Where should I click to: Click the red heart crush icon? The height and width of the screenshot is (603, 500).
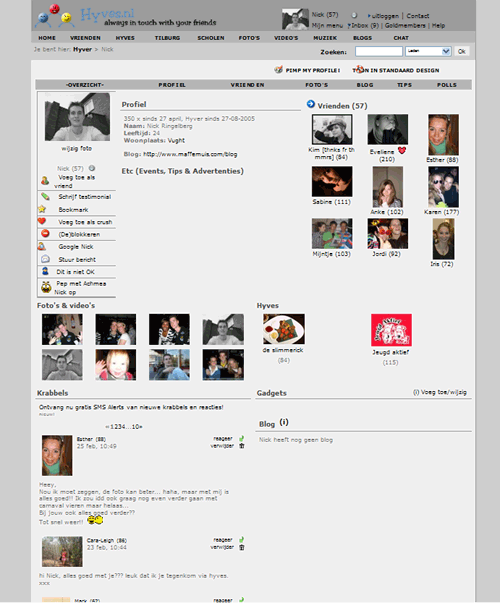click(42, 221)
